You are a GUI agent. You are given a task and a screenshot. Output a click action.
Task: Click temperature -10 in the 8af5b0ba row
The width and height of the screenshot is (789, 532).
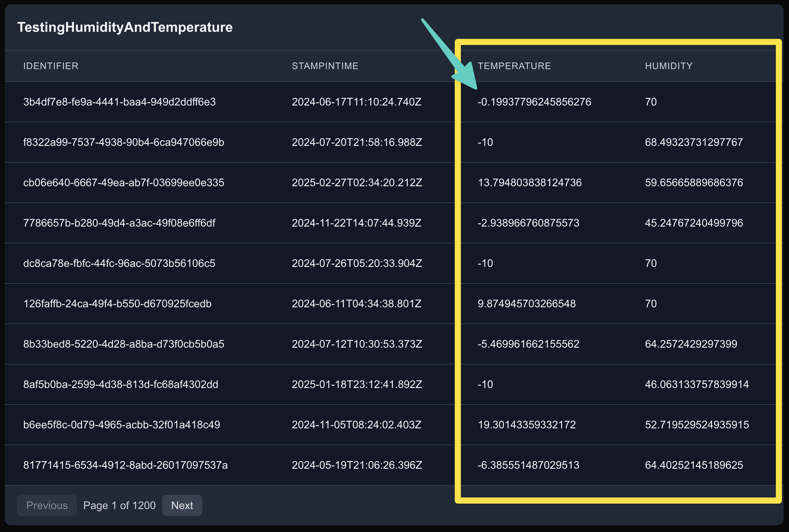(x=485, y=384)
